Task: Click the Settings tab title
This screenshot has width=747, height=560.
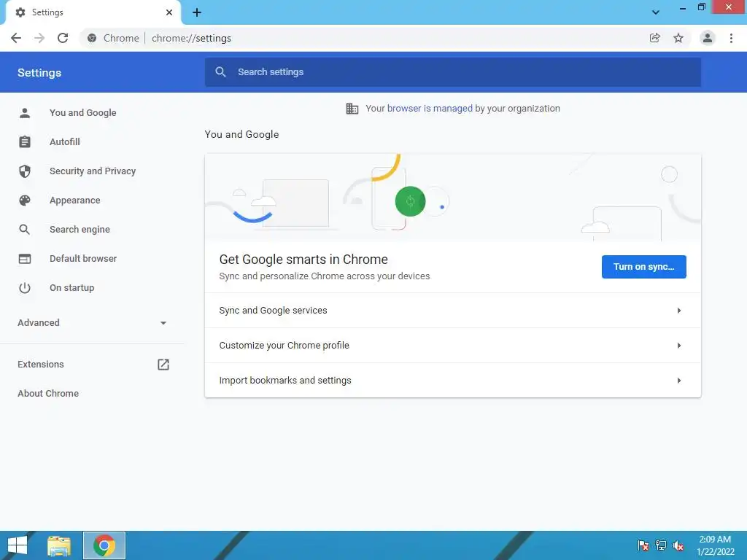Action: coord(47,12)
